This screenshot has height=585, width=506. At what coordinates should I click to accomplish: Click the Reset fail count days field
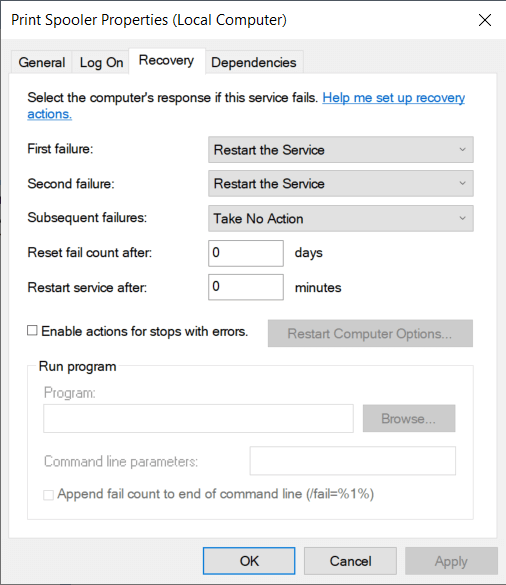tap(246, 253)
